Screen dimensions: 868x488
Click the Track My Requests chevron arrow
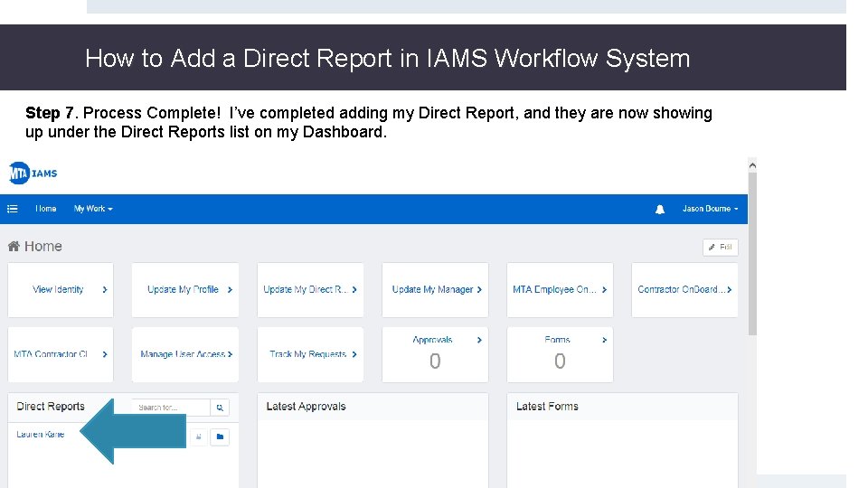tap(354, 354)
